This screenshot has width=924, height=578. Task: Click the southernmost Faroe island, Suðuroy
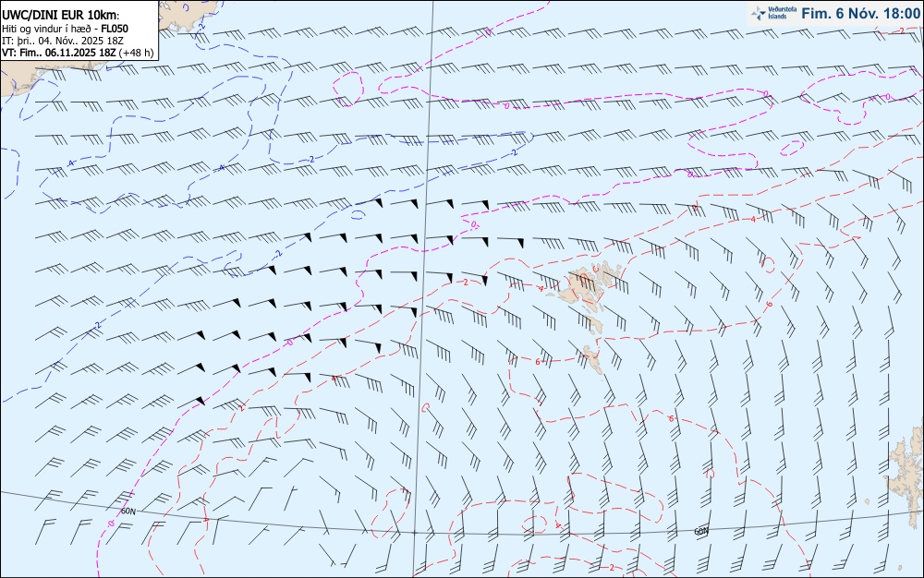click(592, 359)
